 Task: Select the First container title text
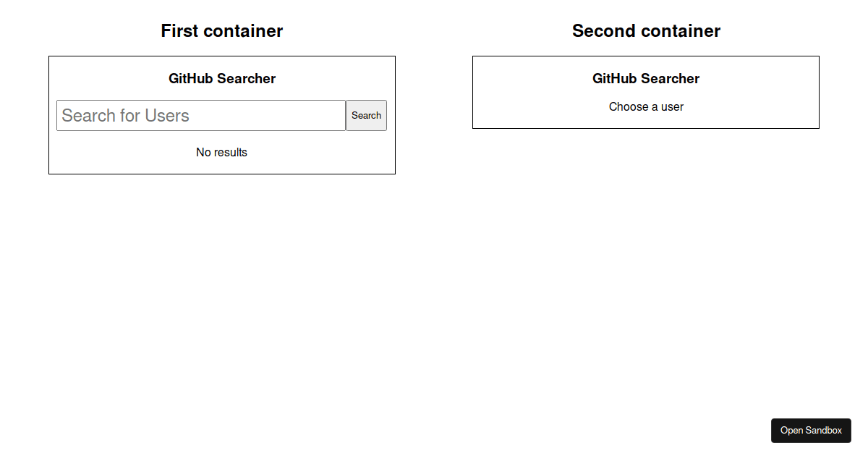[221, 30]
